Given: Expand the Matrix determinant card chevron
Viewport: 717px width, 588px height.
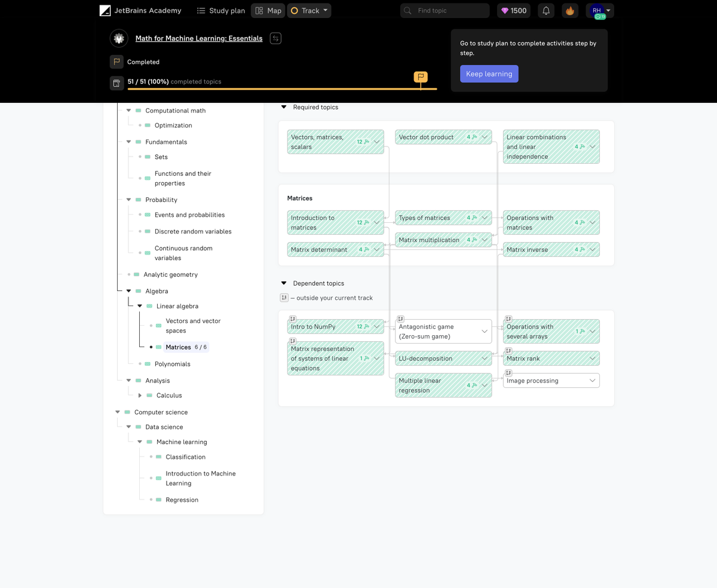Looking at the screenshot, I should (x=376, y=250).
